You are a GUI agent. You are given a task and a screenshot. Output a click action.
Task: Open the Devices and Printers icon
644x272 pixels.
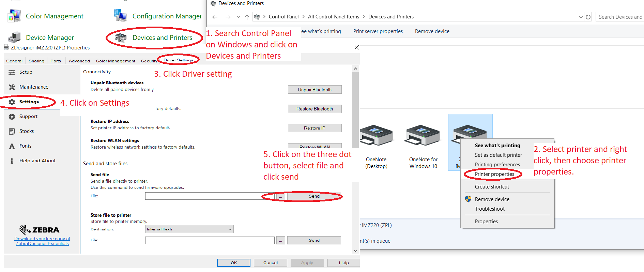click(x=121, y=38)
